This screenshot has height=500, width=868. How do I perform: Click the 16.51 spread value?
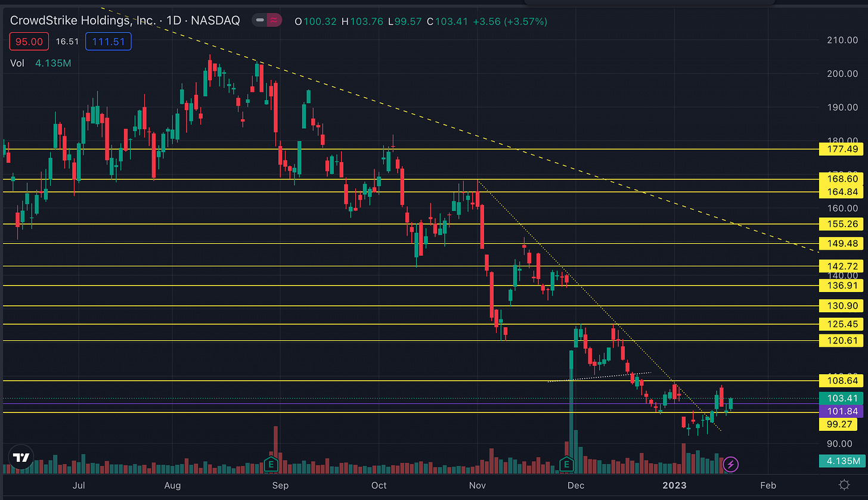(x=67, y=42)
